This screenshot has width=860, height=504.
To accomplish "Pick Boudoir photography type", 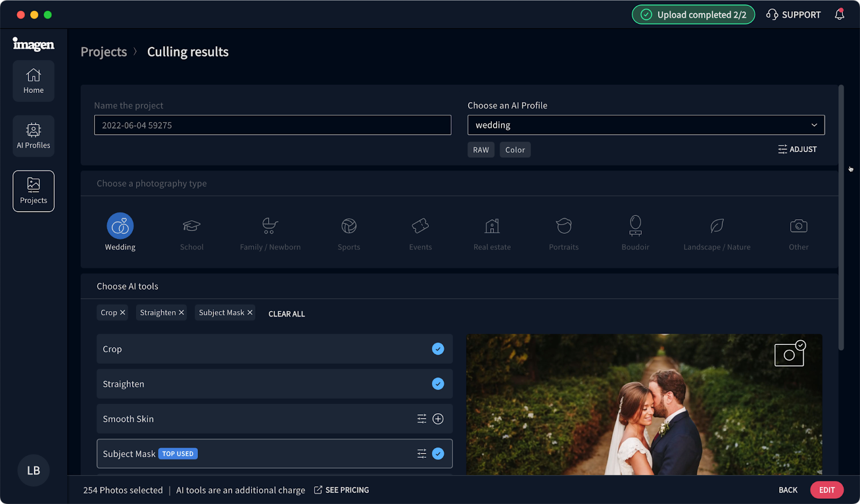I will [635, 232].
